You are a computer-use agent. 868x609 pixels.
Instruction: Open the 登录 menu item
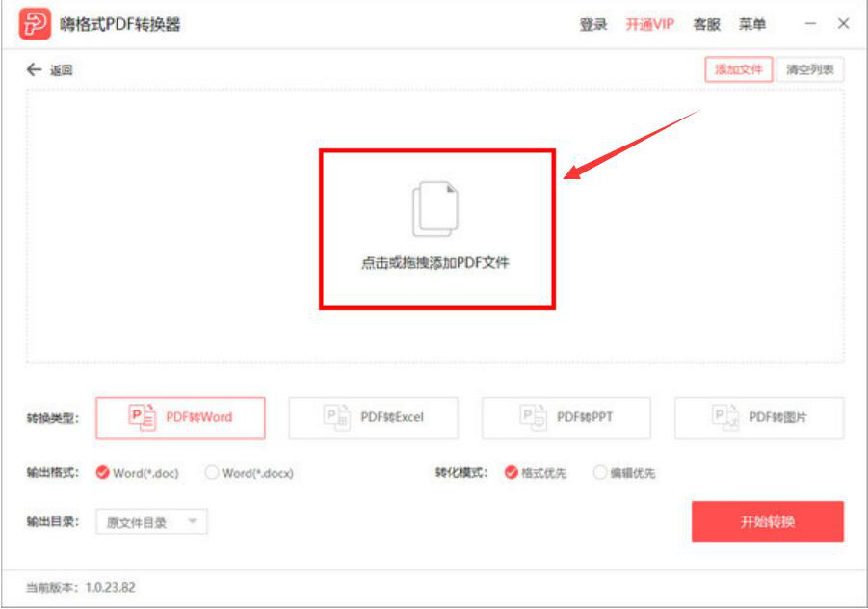[592, 24]
